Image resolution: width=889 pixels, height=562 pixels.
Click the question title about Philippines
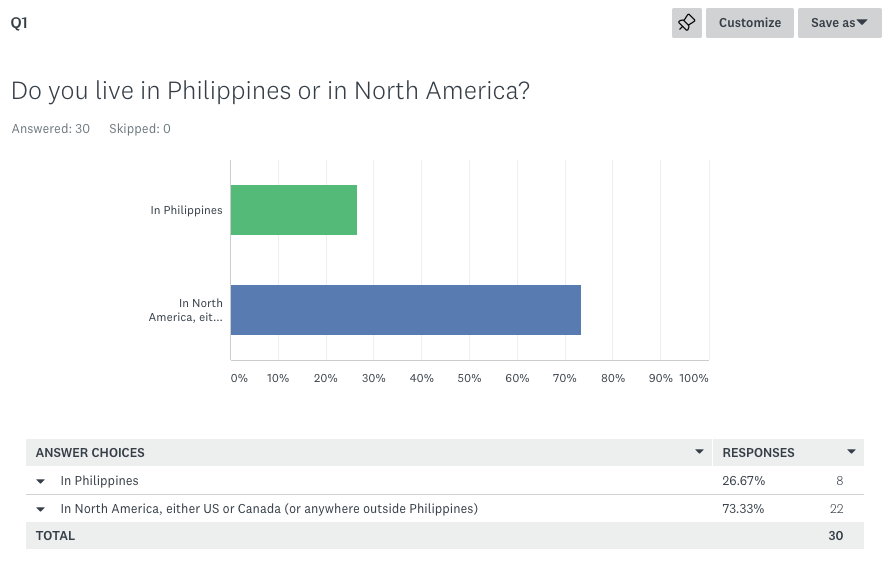point(270,91)
